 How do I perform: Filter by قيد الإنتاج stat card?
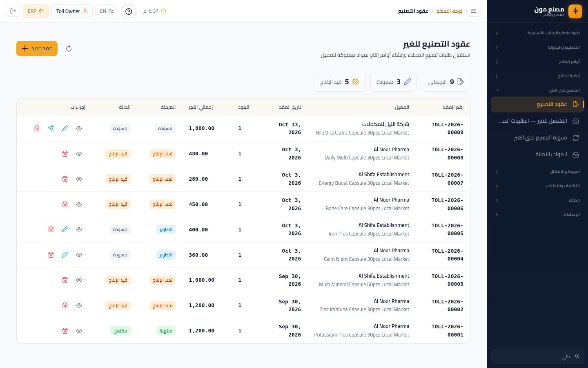(340, 82)
